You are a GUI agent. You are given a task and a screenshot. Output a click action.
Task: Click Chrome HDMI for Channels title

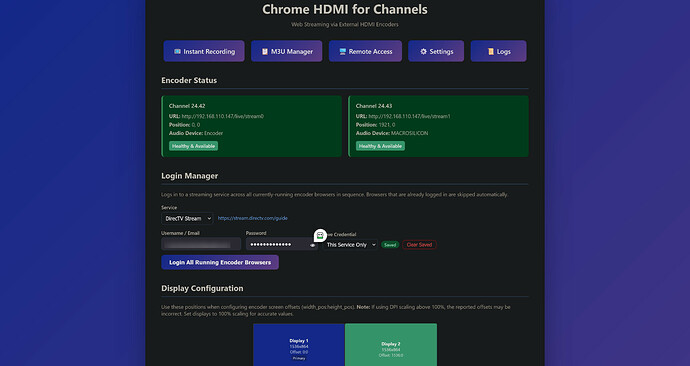(345, 9)
